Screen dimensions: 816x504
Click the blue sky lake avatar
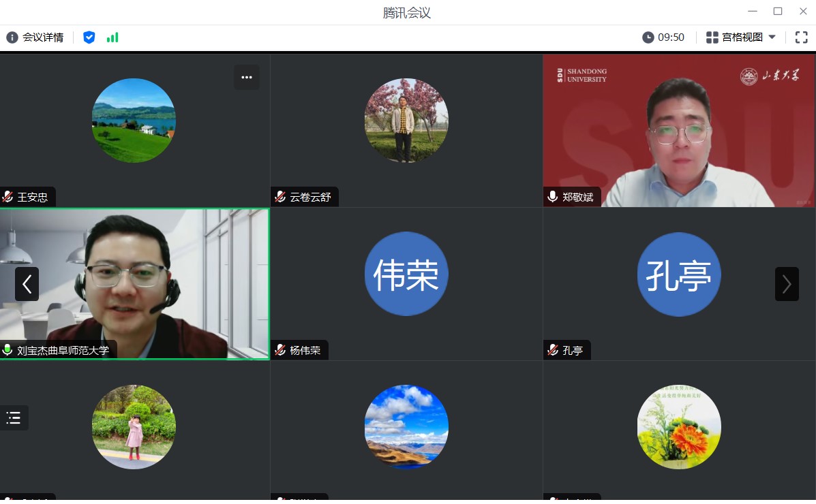pos(406,427)
